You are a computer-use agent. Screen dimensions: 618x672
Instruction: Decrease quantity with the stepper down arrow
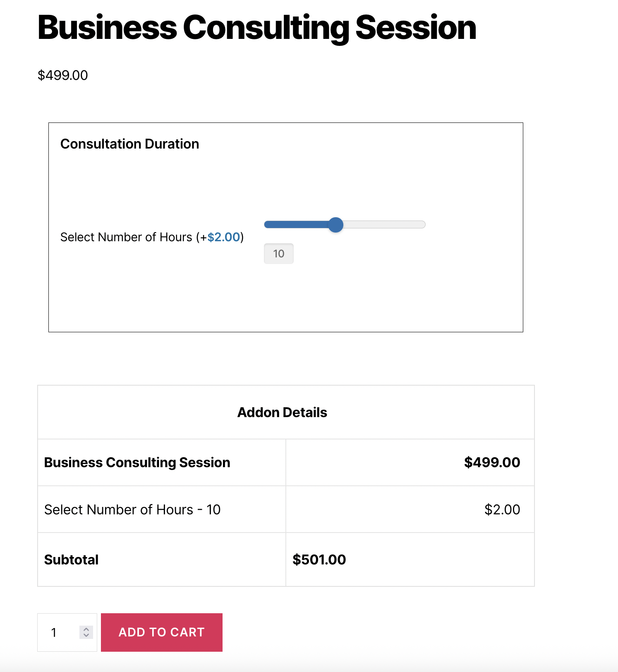click(x=86, y=635)
